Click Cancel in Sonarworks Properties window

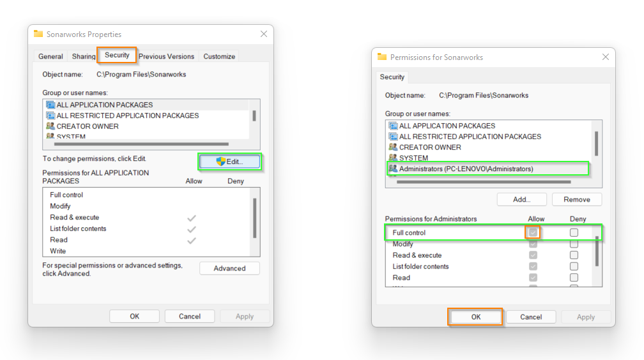pyautogui.click(x=189, y=316)
